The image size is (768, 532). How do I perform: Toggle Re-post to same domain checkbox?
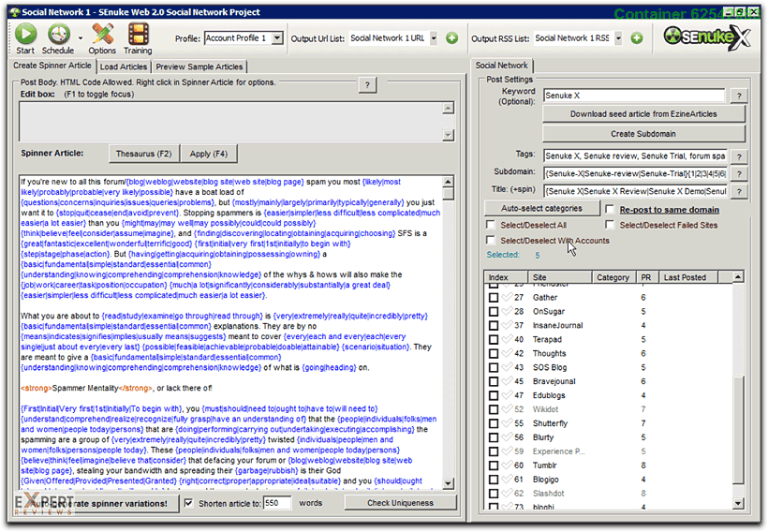click(610, 209)
